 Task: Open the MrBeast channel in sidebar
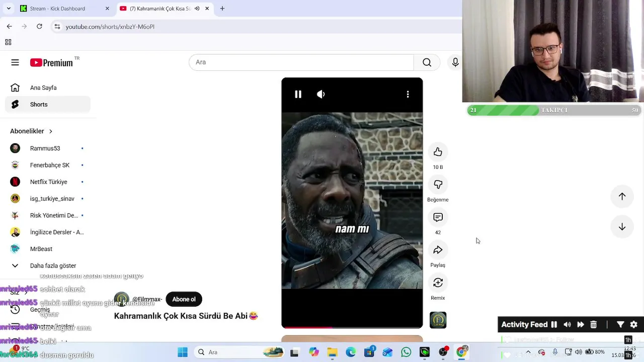point(48,249)
